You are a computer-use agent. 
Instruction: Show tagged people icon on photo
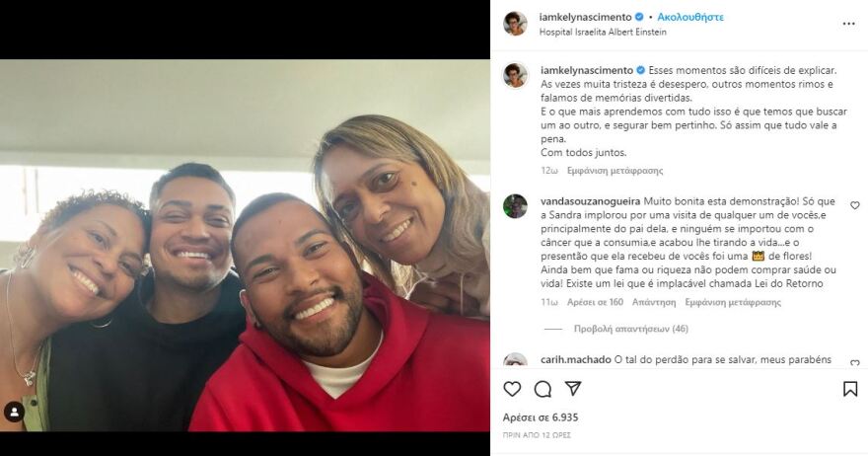14,412
